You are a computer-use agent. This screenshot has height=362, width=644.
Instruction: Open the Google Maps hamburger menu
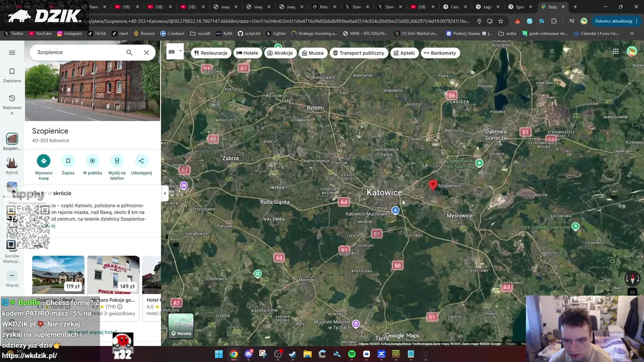(x=12, y=52)
